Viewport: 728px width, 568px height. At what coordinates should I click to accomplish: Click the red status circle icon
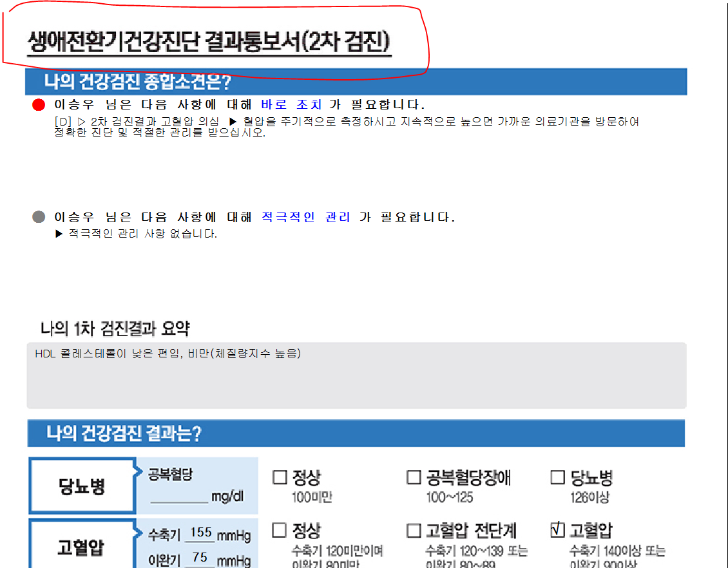39,105
